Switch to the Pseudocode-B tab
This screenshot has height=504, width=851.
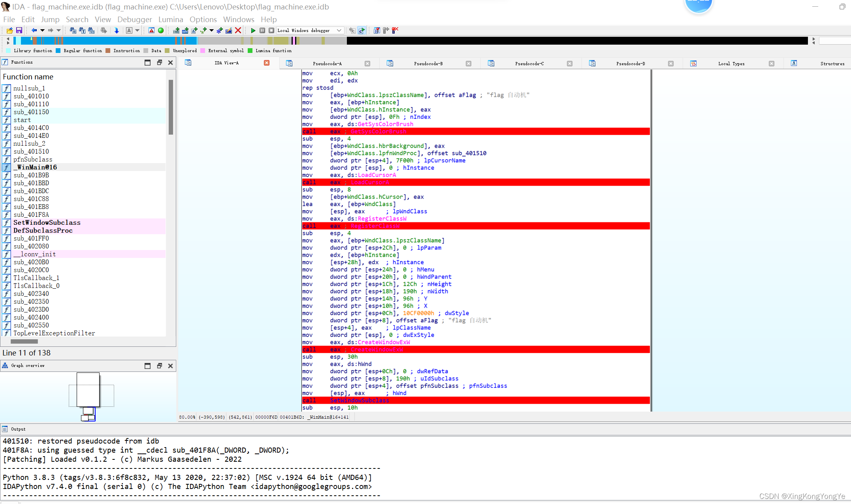tap(429, 63)
